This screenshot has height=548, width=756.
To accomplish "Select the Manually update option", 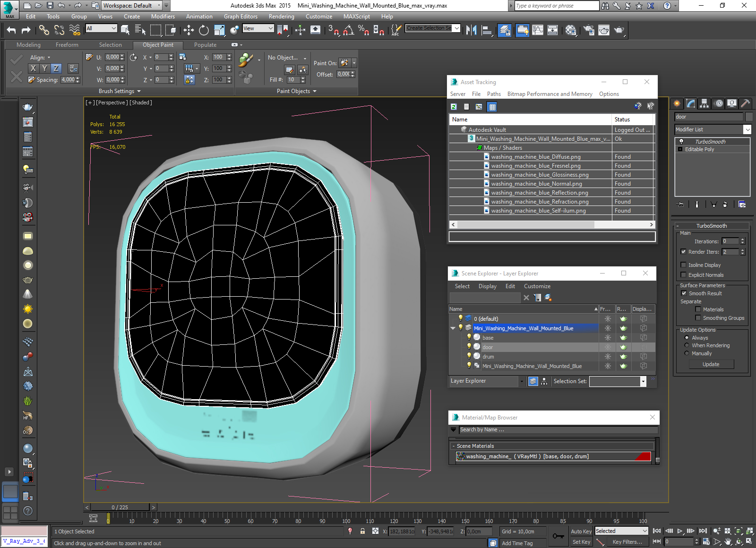I will pos(687,353).
